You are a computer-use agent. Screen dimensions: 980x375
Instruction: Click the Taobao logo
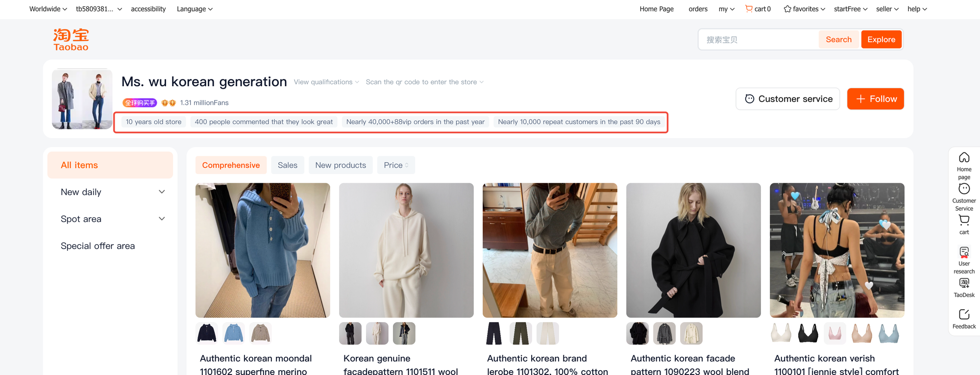(x=71, y=40)
